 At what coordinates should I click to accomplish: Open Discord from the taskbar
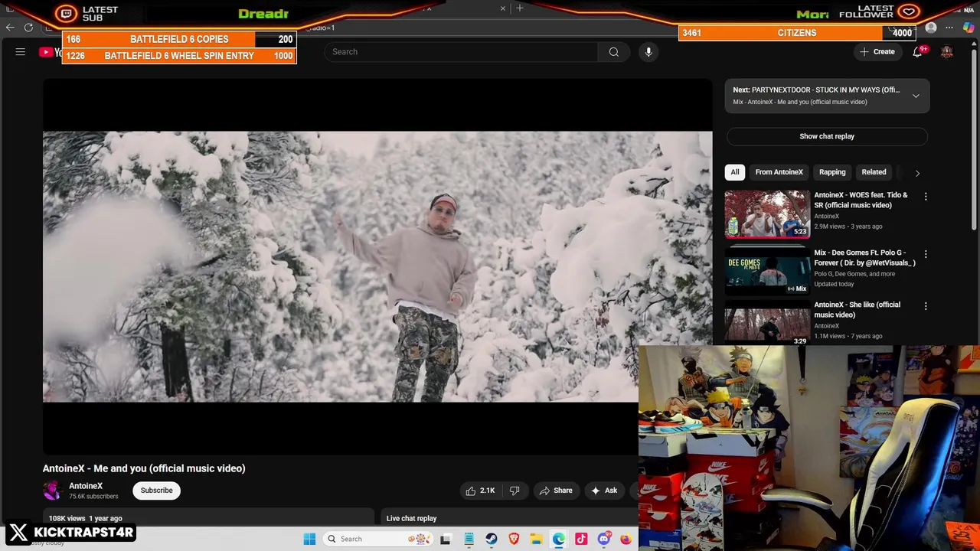(x=604, y=539)
